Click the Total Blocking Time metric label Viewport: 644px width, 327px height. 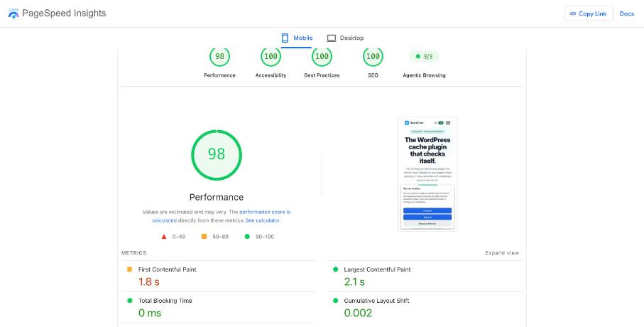165,301
